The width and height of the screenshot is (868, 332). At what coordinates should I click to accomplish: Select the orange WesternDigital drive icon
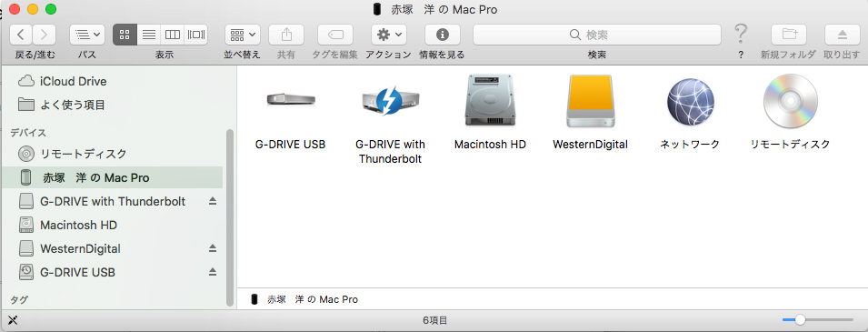pyautogui.click(x=590, y=102)
